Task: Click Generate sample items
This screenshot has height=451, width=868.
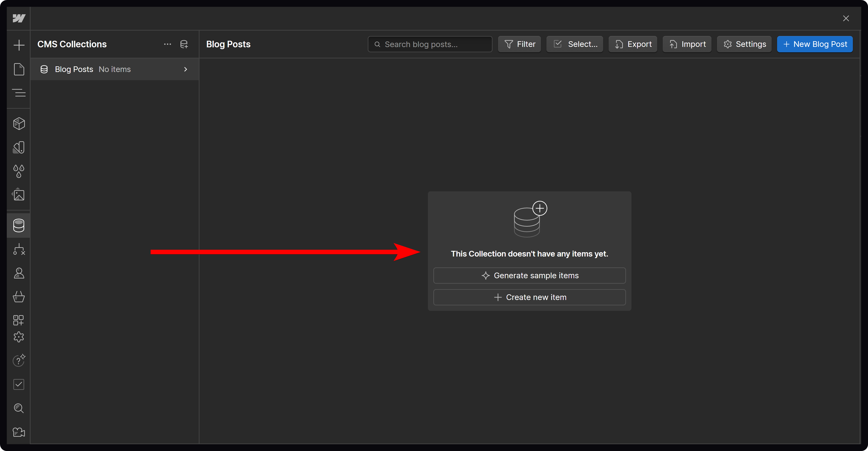Action: point(529,275)
